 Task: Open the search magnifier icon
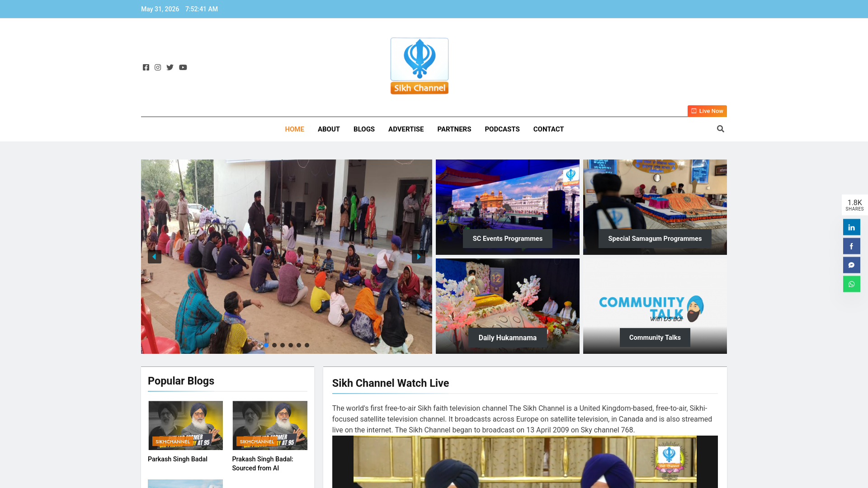click(721, 129)
